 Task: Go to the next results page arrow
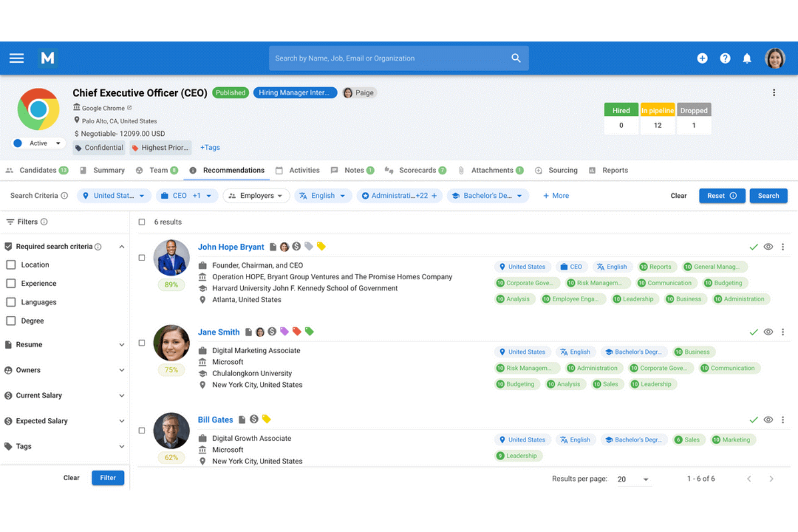tap(772, 479)
